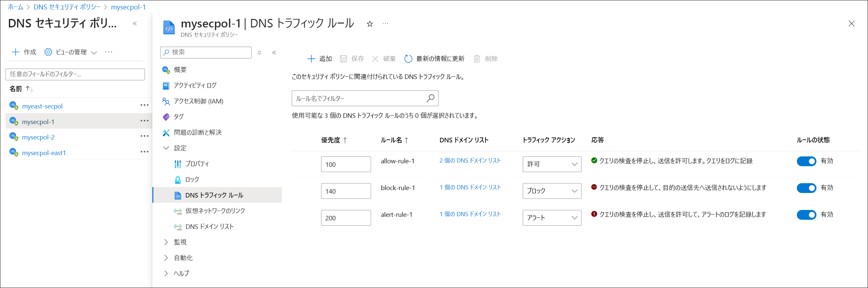Image resolution: width=868 pixels, height=288 pixels.
Task: Open block-rule-1 DNS domain list link
Action: click(470, 187)
